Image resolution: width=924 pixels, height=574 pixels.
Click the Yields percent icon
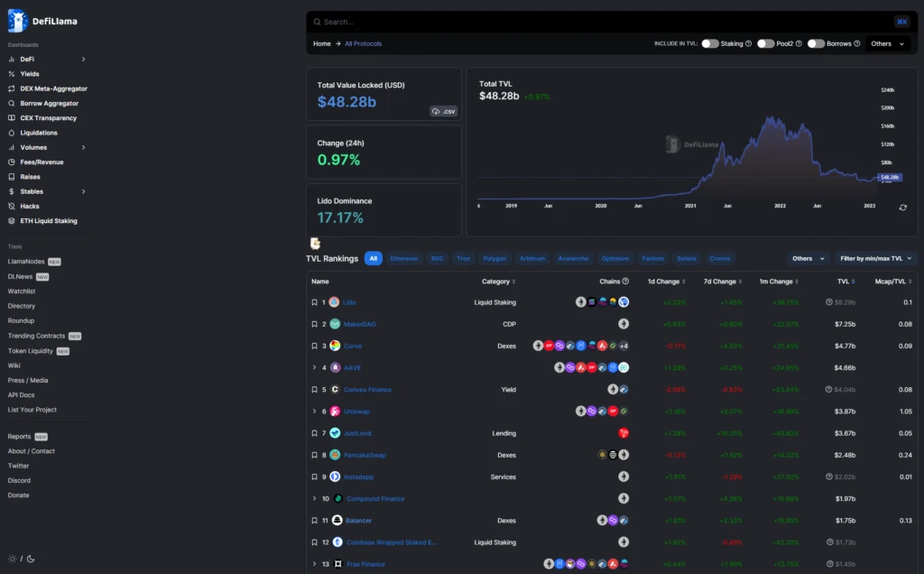coord(11,74)
